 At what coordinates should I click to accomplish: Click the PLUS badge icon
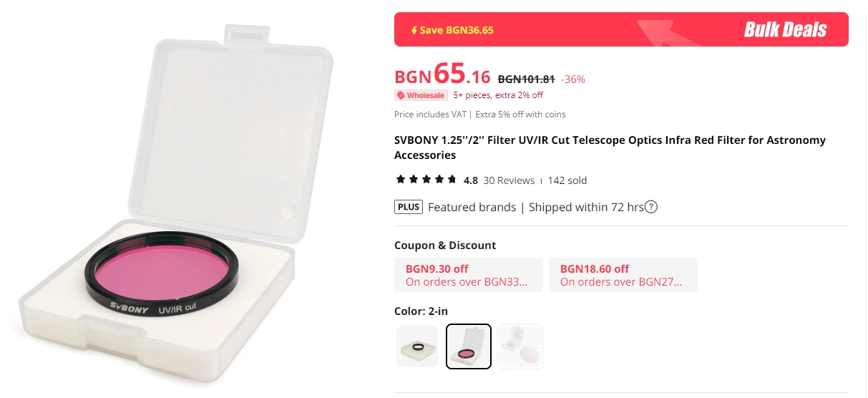coord(409,207)
